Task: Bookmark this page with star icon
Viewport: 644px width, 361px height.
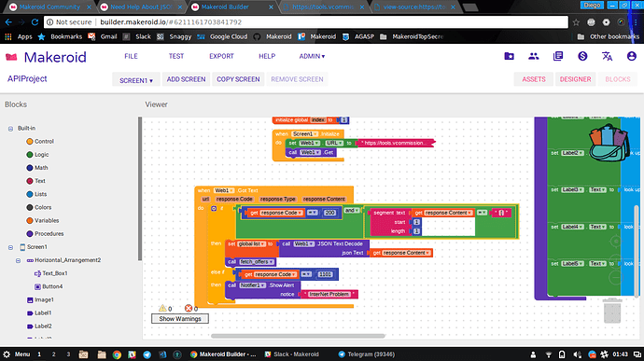Action: [576, 22]
